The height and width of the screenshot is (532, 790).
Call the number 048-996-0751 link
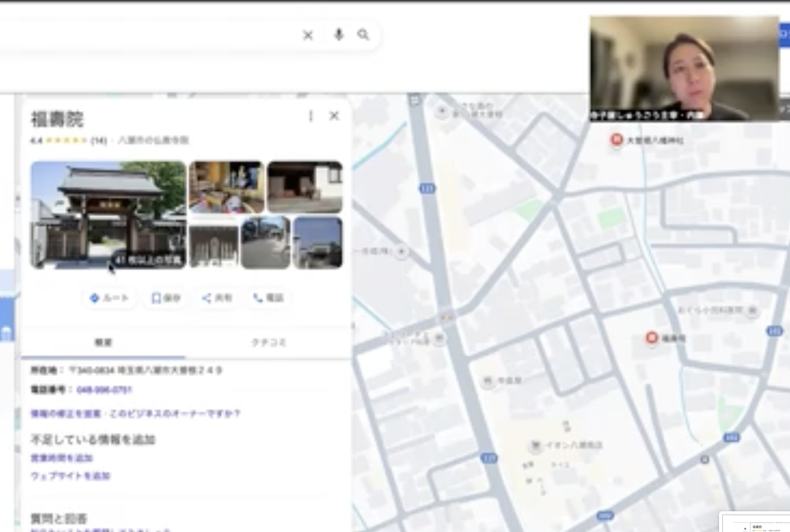coord(105,390)
